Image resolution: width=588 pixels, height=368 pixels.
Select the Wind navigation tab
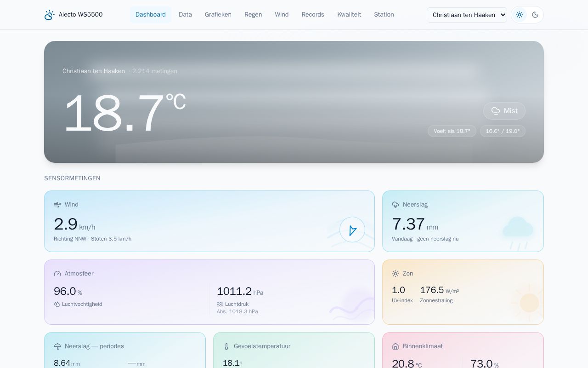[282, 15]
